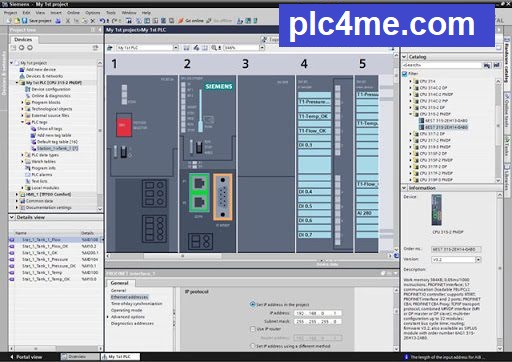512x362 pixels.
Task: Click the delete X toolbar icon
Action: coord(93,21)
